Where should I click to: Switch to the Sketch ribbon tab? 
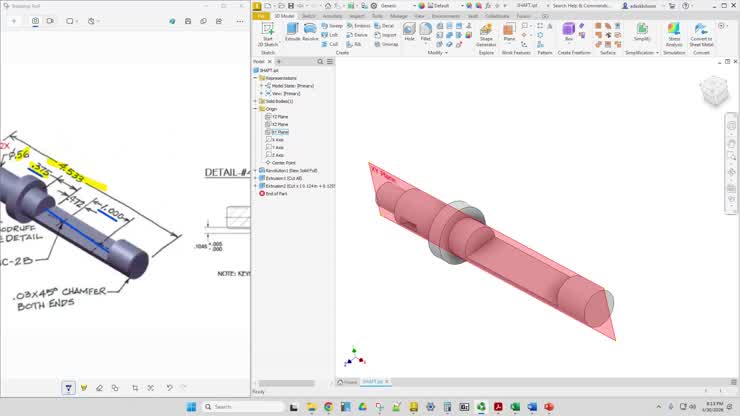[x=308, y=16]
